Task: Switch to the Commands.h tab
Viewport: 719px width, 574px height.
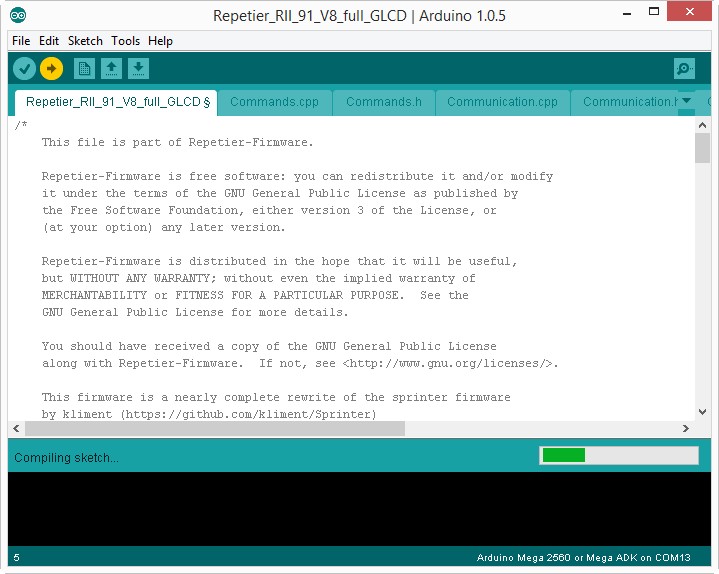Action: click(384, 102)
